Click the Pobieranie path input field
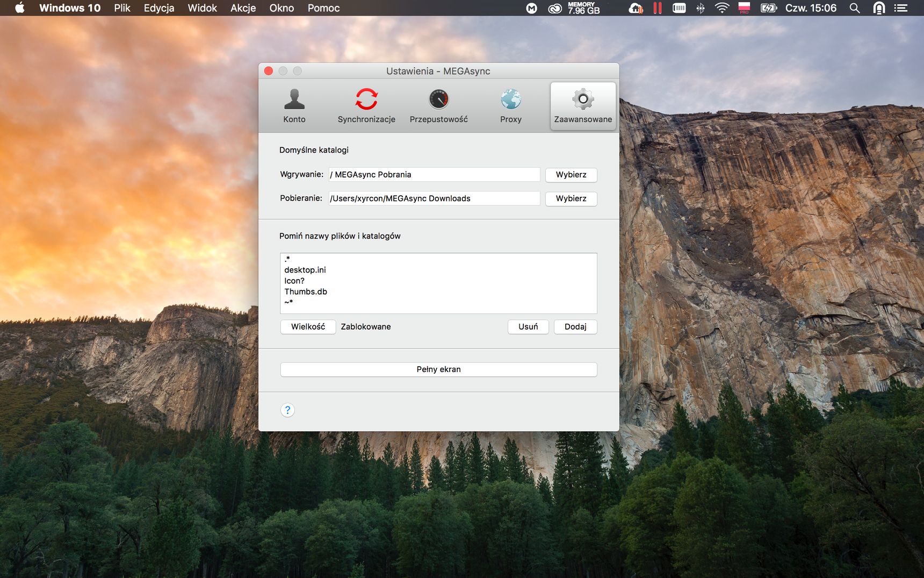924x578 pixels. point(434,198)
